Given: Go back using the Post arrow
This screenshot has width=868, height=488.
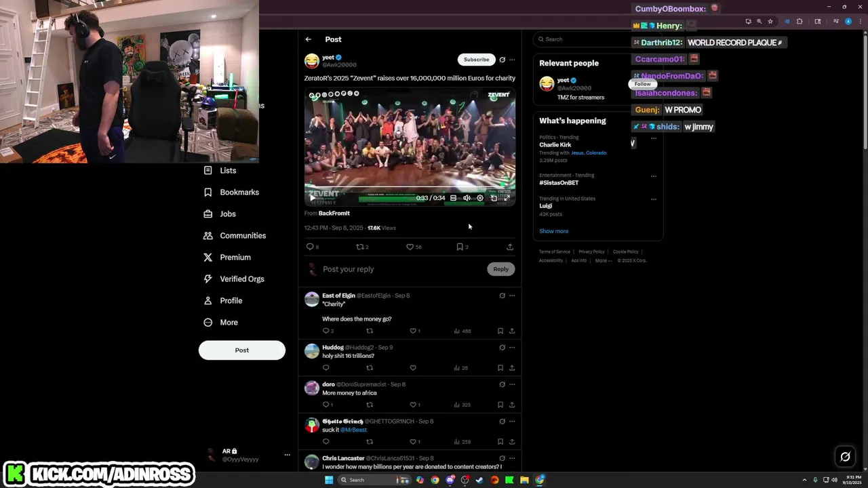Looking at the screenshot, I should click(x=309, y=39).
